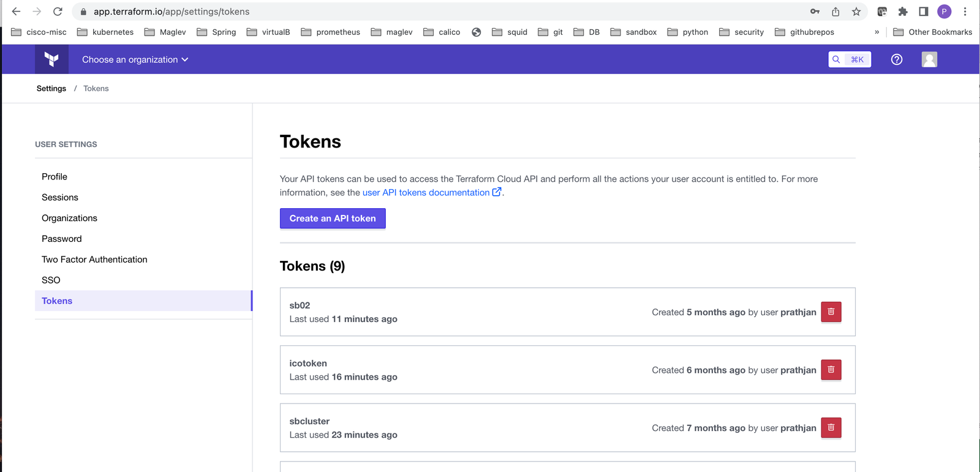Go to Organizations in user settings

point(69,218)
